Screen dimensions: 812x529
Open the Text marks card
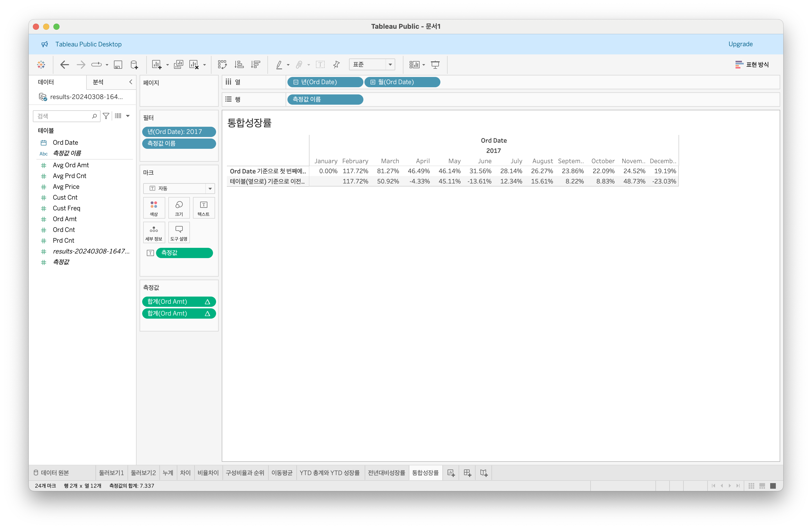pyautogui.click(x=204, y=208)
